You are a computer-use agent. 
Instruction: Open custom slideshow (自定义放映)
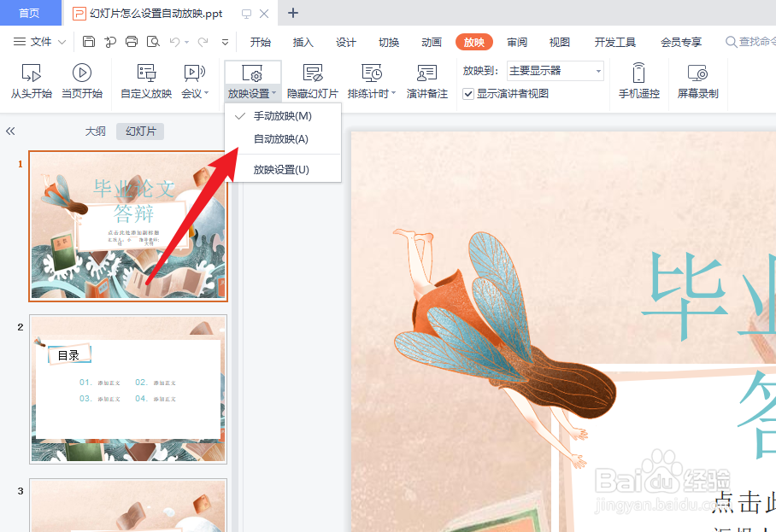coord(146,81)
